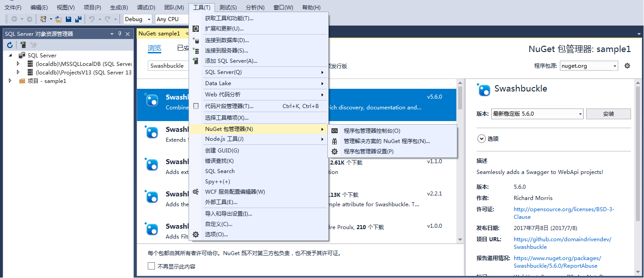The height and width of the screenshot is (278, 644).
Task: Click the Navigate Forward arrow icon
Action: [x=30, y=19]
